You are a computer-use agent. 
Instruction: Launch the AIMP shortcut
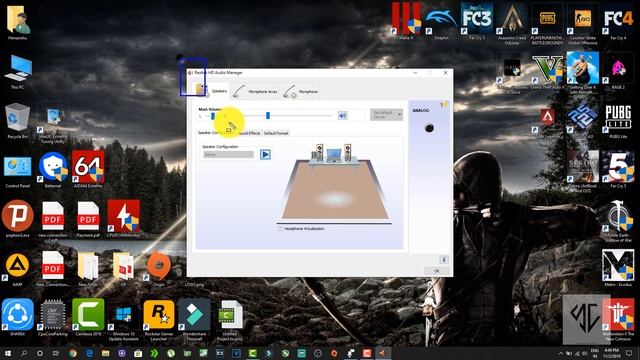click(18, 269)
